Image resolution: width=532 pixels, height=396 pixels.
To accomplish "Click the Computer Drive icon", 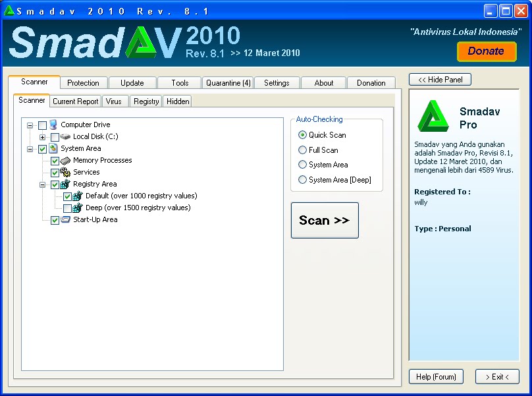I will (x=53, y=125).
